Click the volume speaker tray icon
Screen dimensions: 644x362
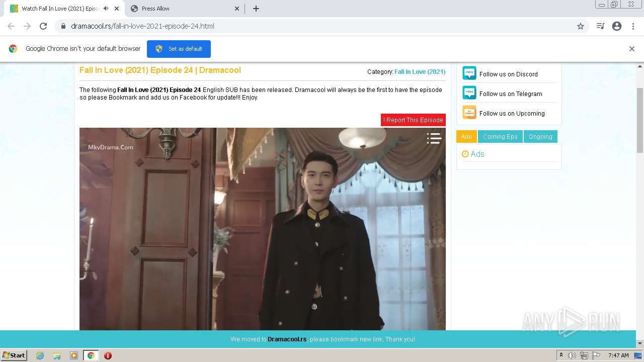[572, 355]
